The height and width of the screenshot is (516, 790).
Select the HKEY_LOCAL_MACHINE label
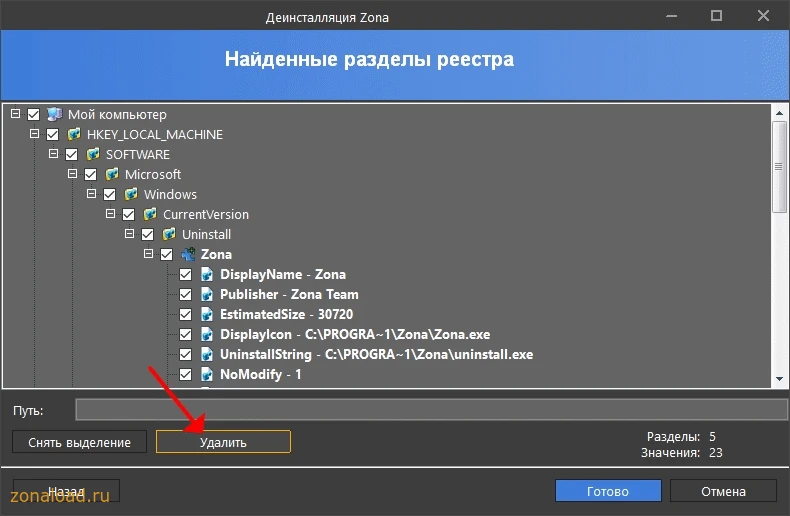(x=155, y=135)
